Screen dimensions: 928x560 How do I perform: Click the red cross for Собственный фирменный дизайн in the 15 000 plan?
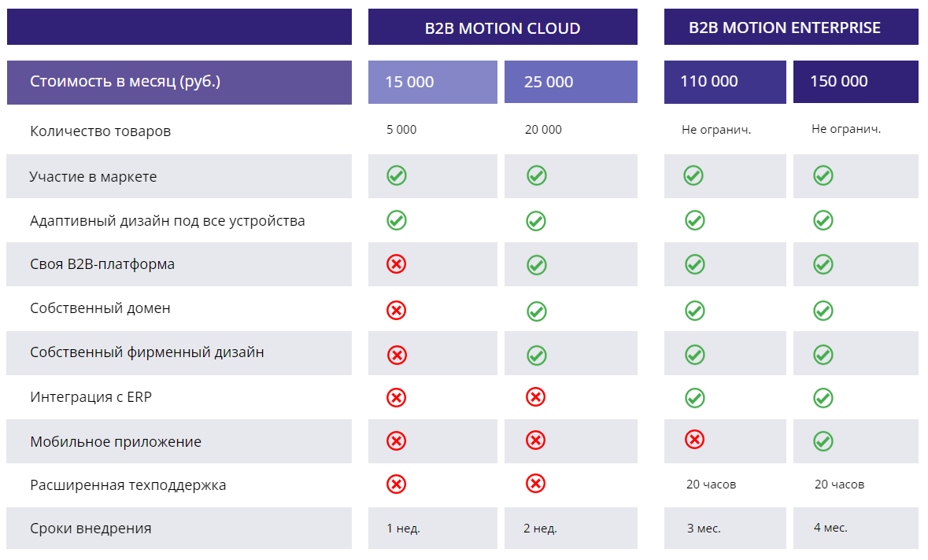397,355
